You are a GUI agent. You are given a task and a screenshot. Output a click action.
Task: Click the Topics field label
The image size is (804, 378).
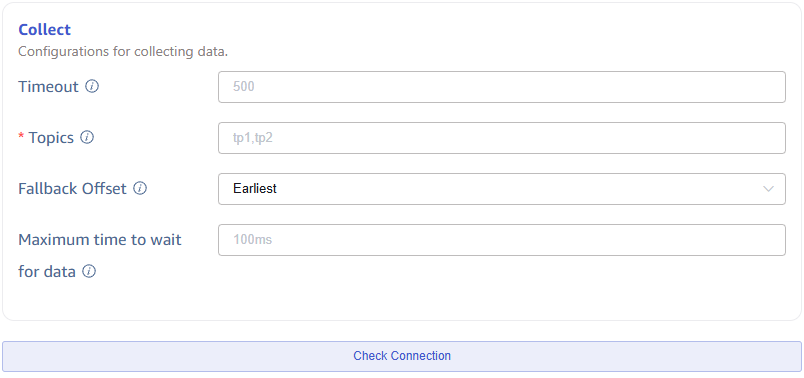[51, 137]
